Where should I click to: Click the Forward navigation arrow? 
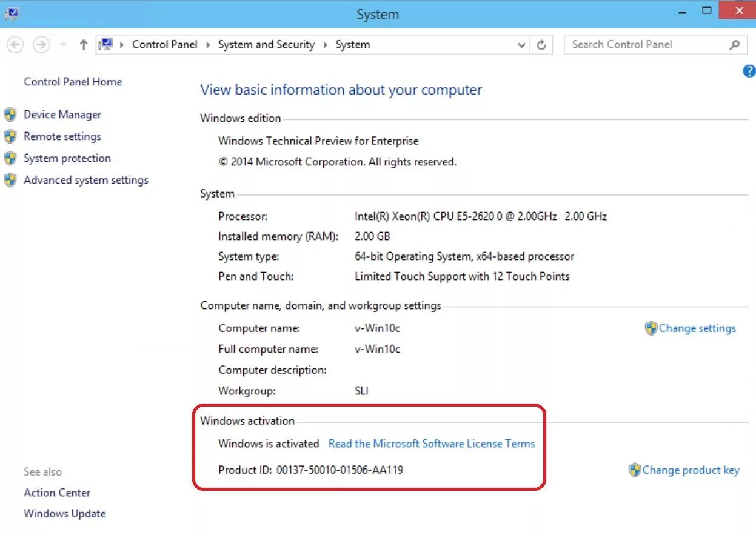click(41, 45)
